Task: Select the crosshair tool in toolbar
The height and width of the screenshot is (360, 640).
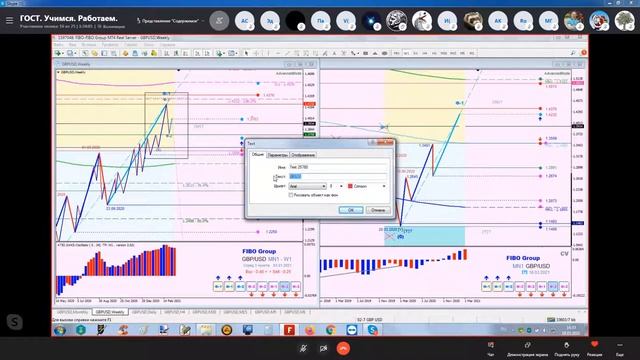Action: coord(256,53)
